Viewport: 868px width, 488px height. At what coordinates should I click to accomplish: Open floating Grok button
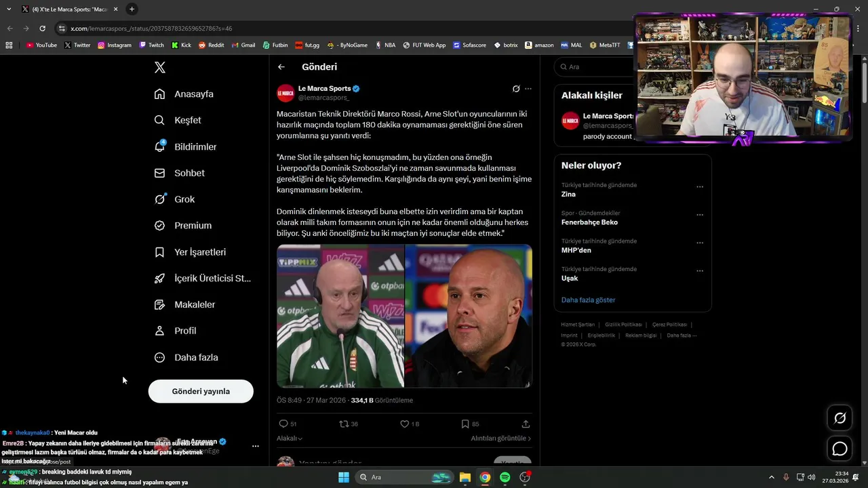[840, 418]
